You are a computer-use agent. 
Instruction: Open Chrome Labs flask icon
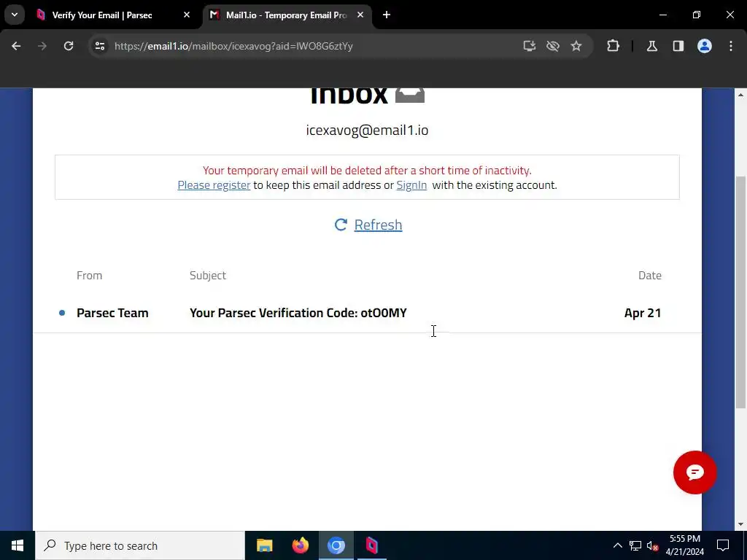click(652, 46)
